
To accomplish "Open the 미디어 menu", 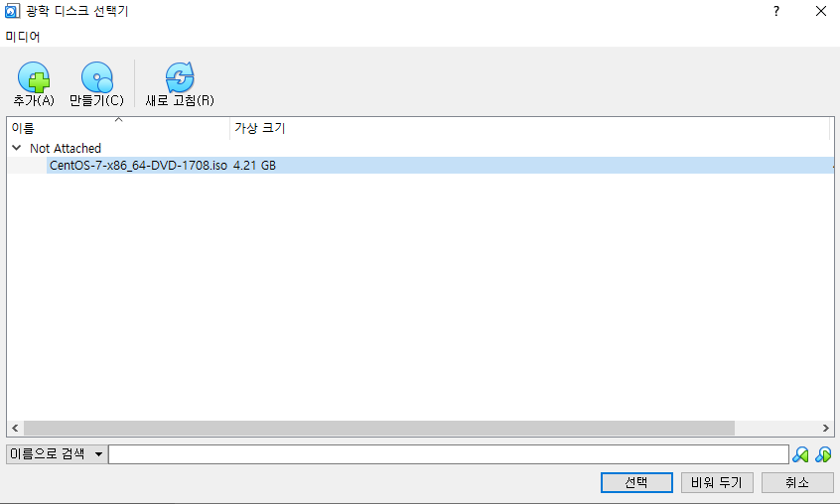I will tap(23, 37).
